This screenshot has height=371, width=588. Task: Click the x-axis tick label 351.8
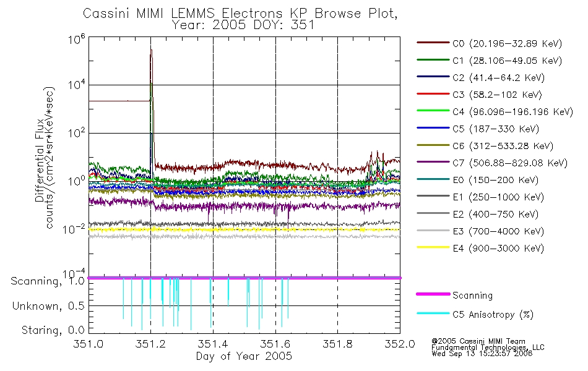337,344
